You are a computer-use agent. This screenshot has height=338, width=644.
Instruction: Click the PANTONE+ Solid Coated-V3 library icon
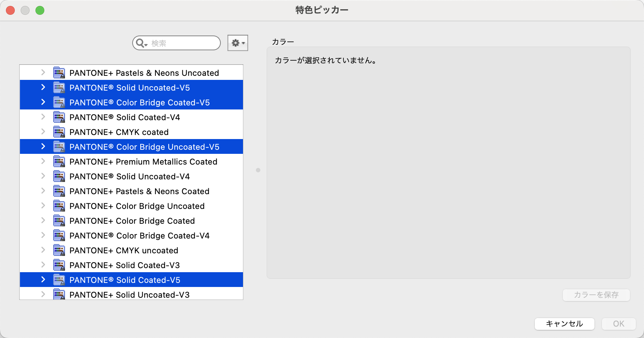59,265
